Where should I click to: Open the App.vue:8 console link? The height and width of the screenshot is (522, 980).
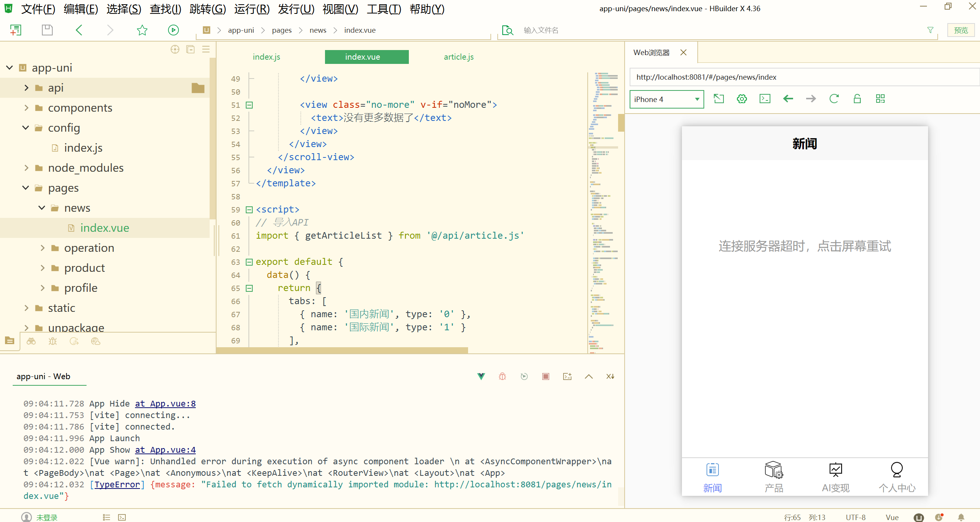click(x=165, y=403)
